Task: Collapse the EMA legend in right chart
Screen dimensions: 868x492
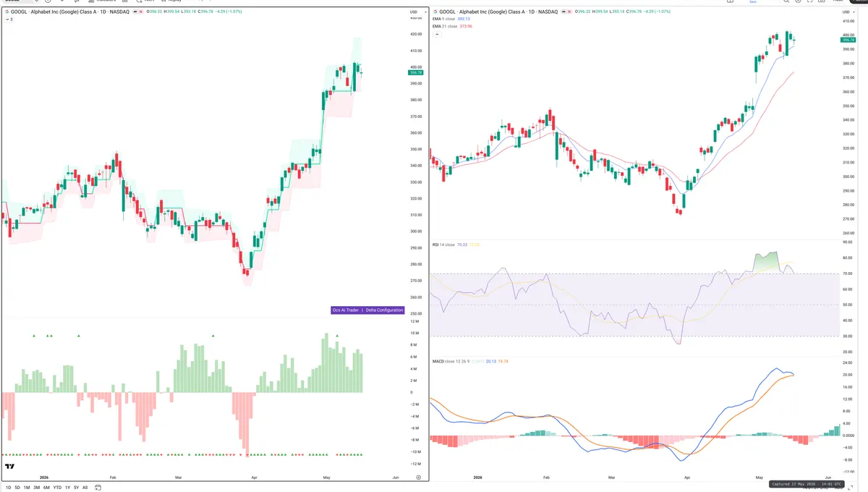Action: (x=436, y=34)
